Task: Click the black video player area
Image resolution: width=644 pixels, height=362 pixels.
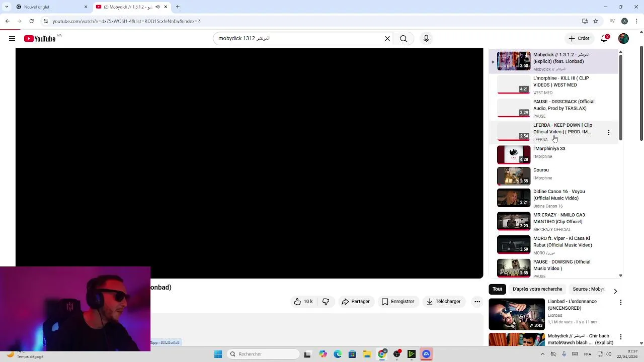Action: [x=250, y=163]
